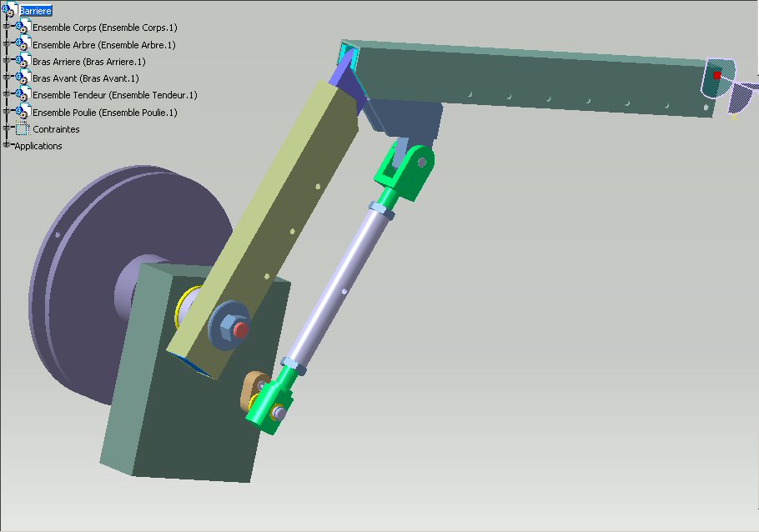This screenshot has height=532, width=759.
Task: Expand the Ensemble Poulie tree node
Action: point(7,111)
